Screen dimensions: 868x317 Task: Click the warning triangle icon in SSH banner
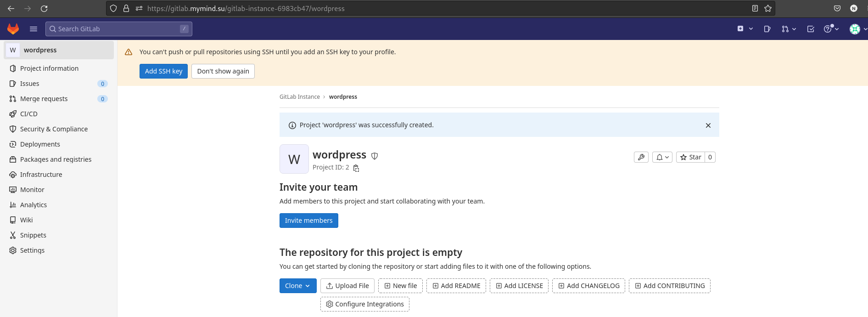(x=129, y=52)
